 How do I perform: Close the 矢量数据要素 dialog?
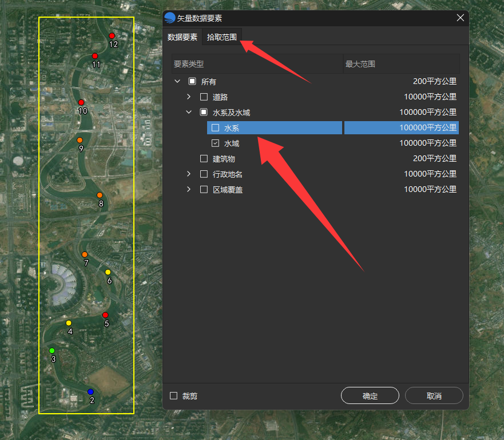click(461, 18)
